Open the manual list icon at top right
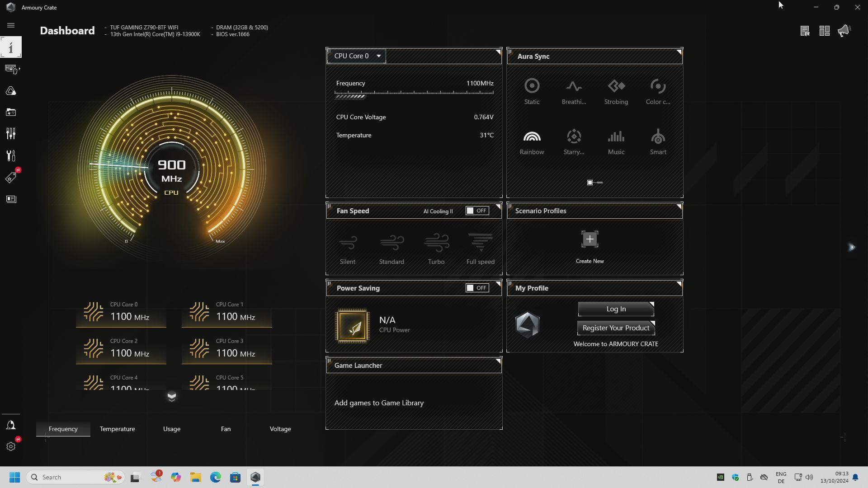This screenshot has height=488, width=868. [805, 31]
